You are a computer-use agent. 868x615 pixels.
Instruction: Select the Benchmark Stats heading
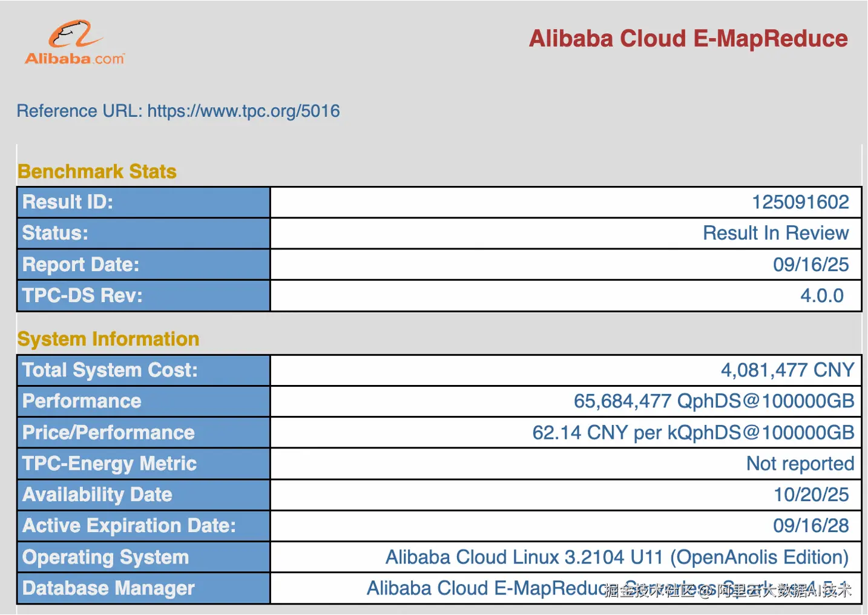click(97, 172)
